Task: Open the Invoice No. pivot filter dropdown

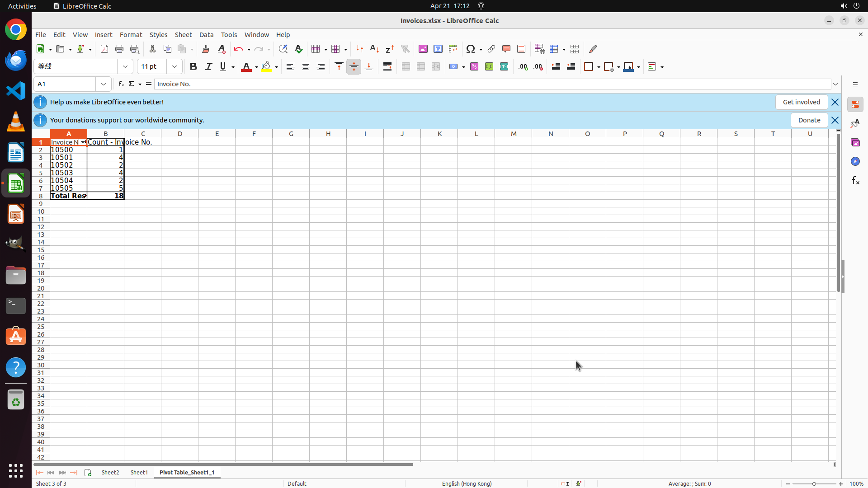Action: pyautogui.click(x=83, y=142)
